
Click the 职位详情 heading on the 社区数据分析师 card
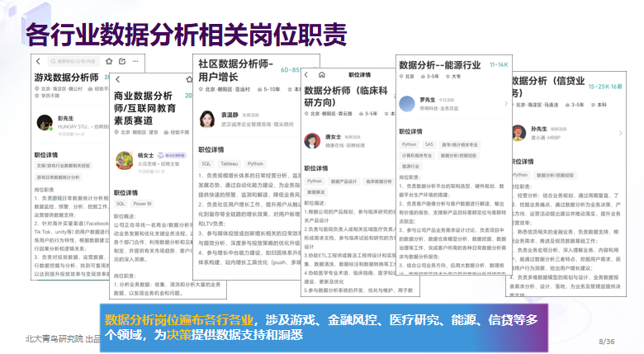pyautogui.click(x=211, y=150)
